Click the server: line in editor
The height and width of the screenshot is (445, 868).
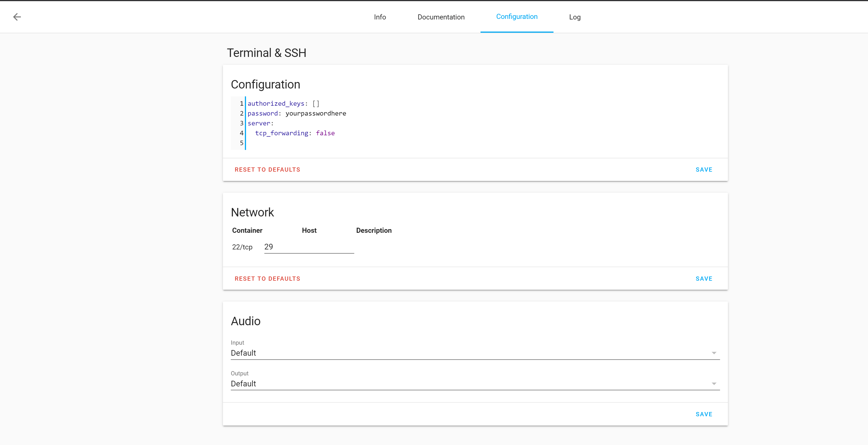pyautogui.click(x=260, y=123)
